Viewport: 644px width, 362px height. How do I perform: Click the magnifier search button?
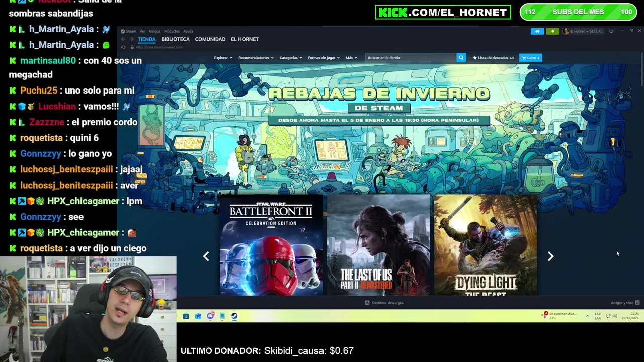pos(461,58)
